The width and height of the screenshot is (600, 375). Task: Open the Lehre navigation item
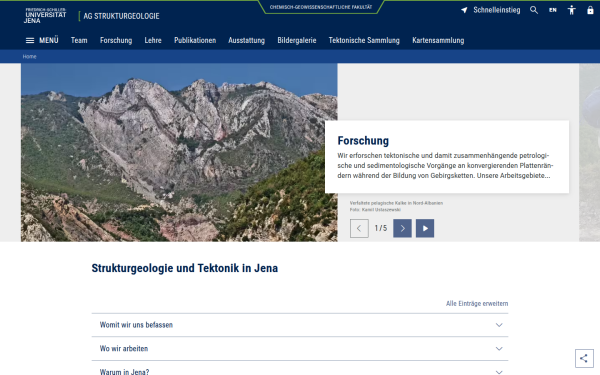coord(153,41)
